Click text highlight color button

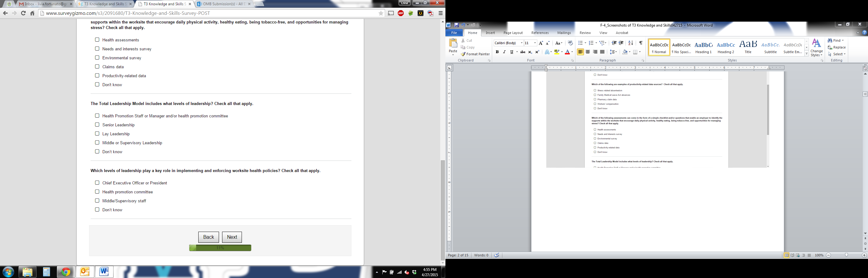coord(557,52)
